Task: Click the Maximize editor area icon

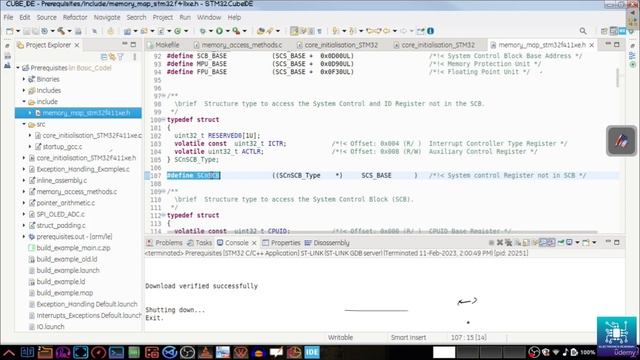Action: 617,44
